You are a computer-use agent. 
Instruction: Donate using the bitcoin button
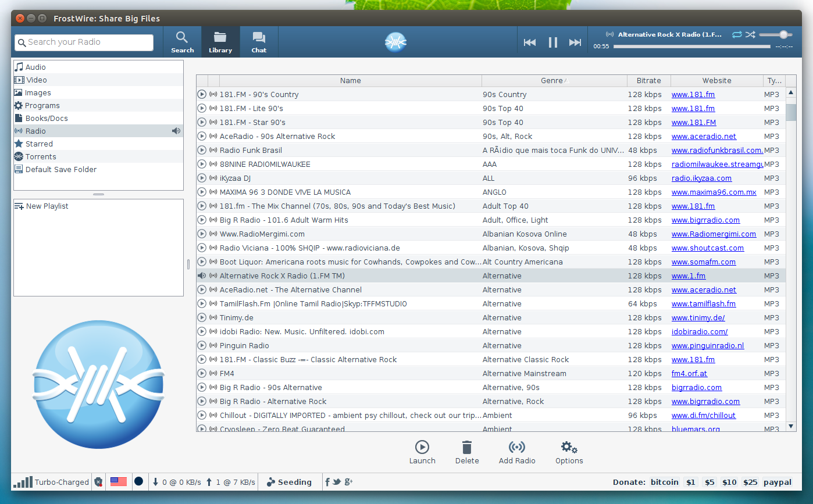(665, 482)
